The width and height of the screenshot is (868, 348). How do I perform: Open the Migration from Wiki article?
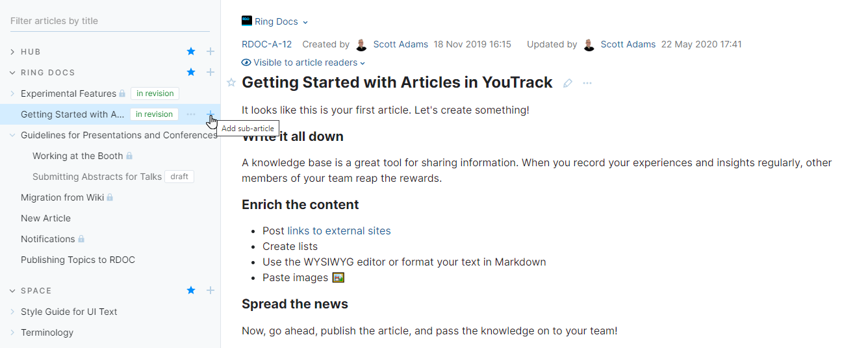coord(62,197)
